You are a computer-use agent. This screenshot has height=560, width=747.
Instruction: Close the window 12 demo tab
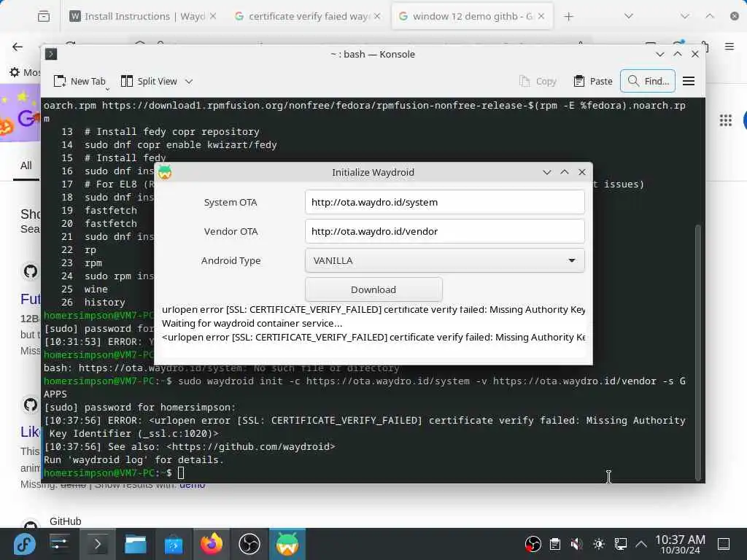point(541,16)
